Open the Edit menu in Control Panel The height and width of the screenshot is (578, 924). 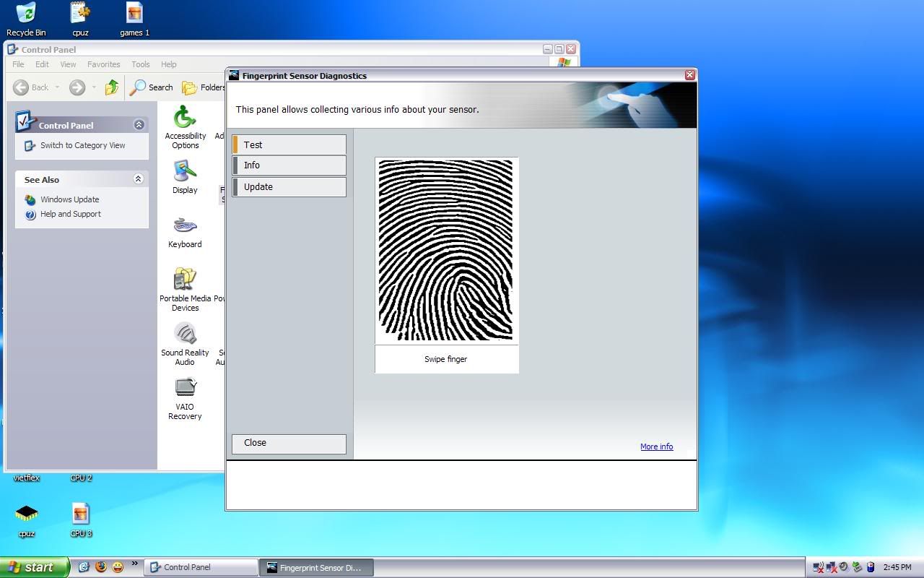[42, 64]
